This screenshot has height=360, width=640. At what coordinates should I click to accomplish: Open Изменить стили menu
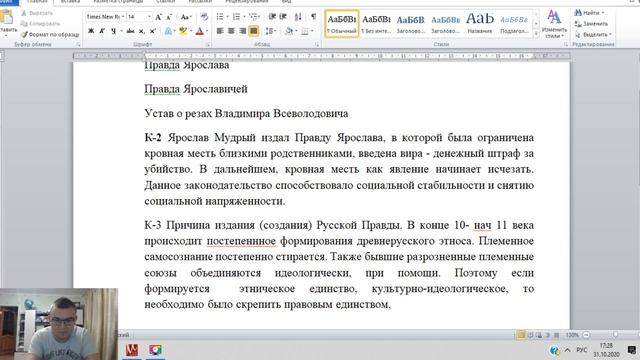554,24
